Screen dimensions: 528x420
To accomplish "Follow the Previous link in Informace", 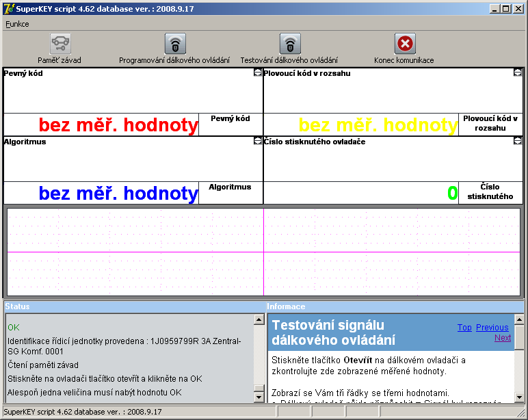I will point(492,328).
